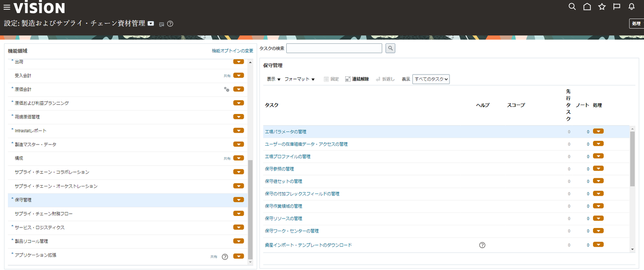Open actions dropdown for サプライ・チェーン・オーケストレーション row
644x270 pixels.
(238, 186)
